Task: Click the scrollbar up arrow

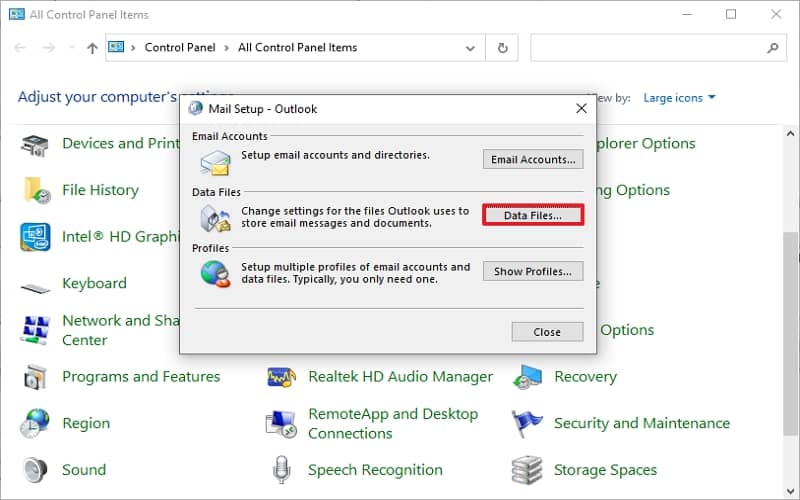Action: click(x=790, y=134)
